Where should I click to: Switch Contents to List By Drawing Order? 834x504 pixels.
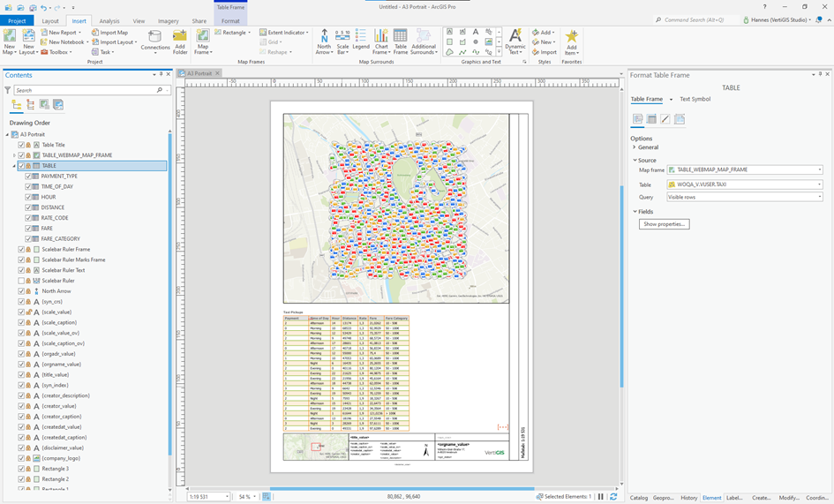pos(16,105)
